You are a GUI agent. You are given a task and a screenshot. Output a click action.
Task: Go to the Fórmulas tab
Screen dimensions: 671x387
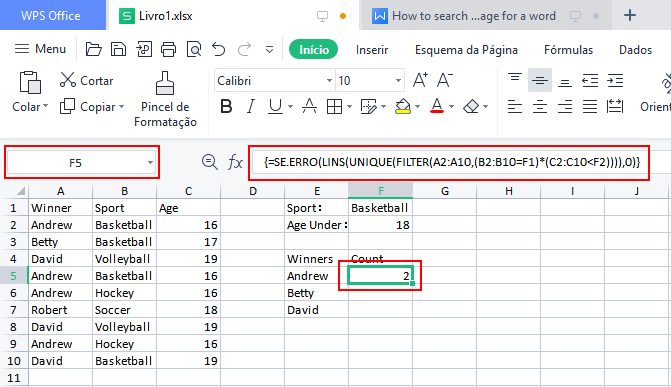pyautogui.click(x=568, y=50)
